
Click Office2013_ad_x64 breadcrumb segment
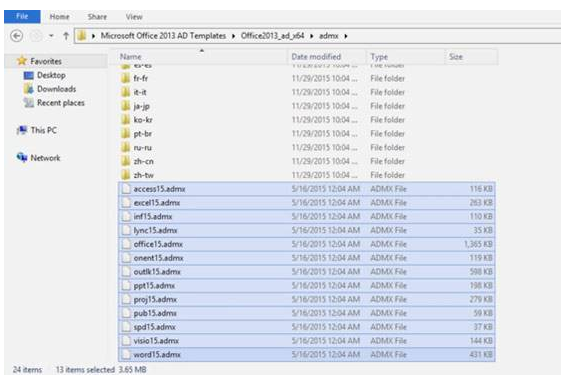point(272,36)
